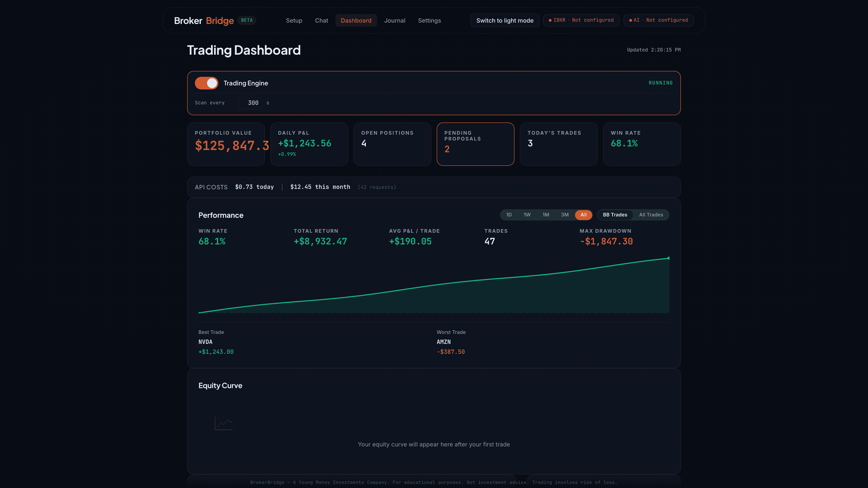Open Settings from the top nav
The width and height of the screenshot is (868, 488).
[429, 21]
